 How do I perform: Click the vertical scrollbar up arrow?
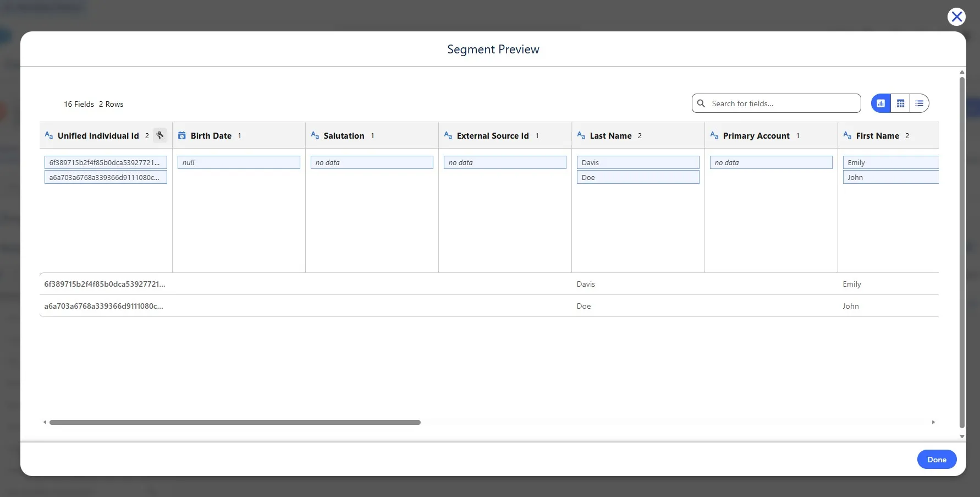point(962,72)
